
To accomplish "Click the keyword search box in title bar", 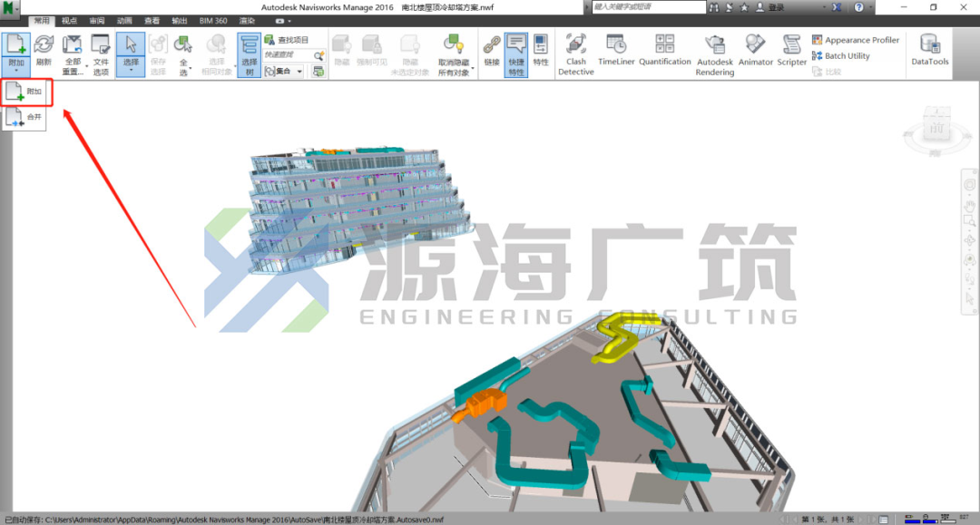I will [x=648, y=7].
